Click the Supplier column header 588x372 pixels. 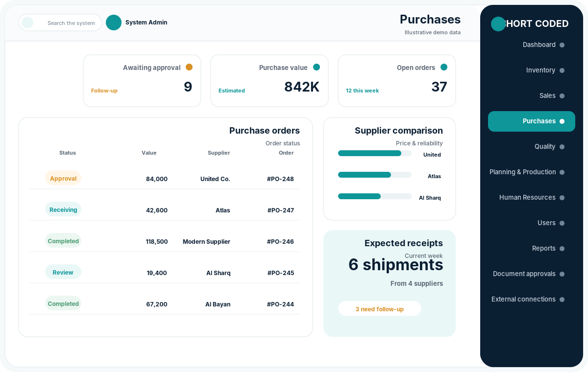coord(219,153)
